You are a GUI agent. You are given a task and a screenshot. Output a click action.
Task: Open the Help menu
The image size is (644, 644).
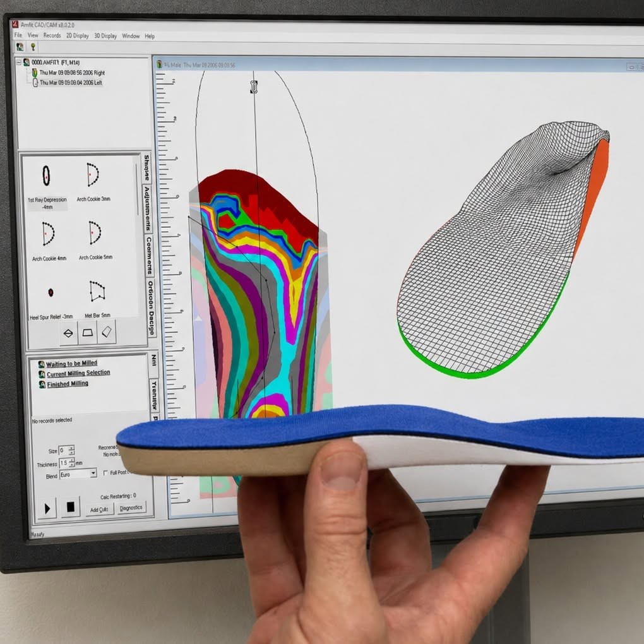coord(150,37)
